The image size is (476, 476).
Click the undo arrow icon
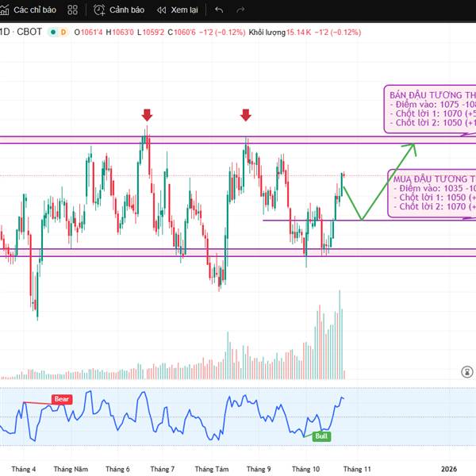coord(219,10)
